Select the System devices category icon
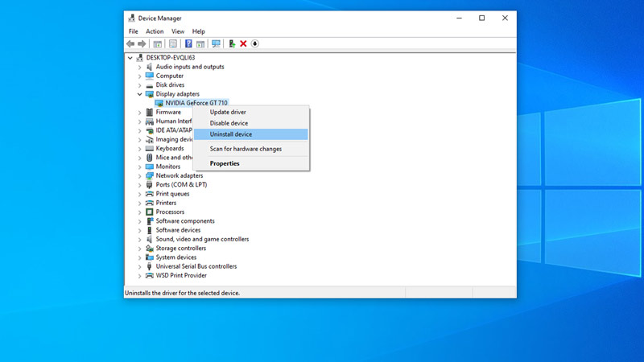Viewport: 644px width, 362px height. 150,257
